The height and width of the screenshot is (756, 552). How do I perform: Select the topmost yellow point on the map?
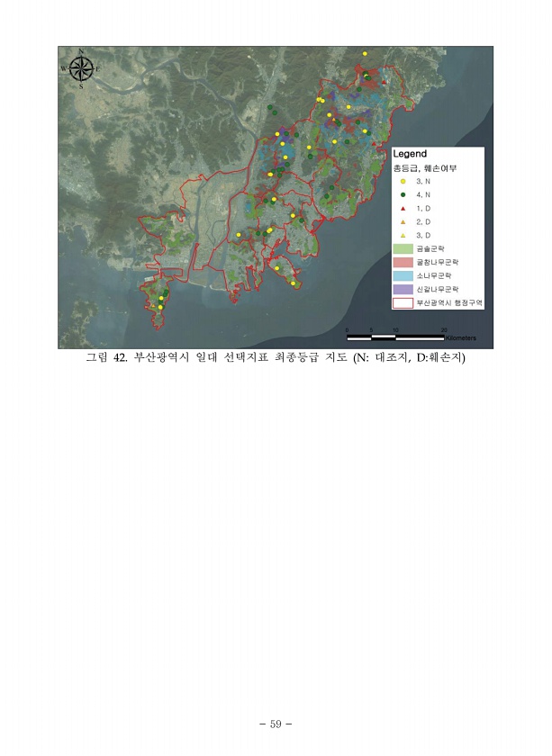coord(365,54)
